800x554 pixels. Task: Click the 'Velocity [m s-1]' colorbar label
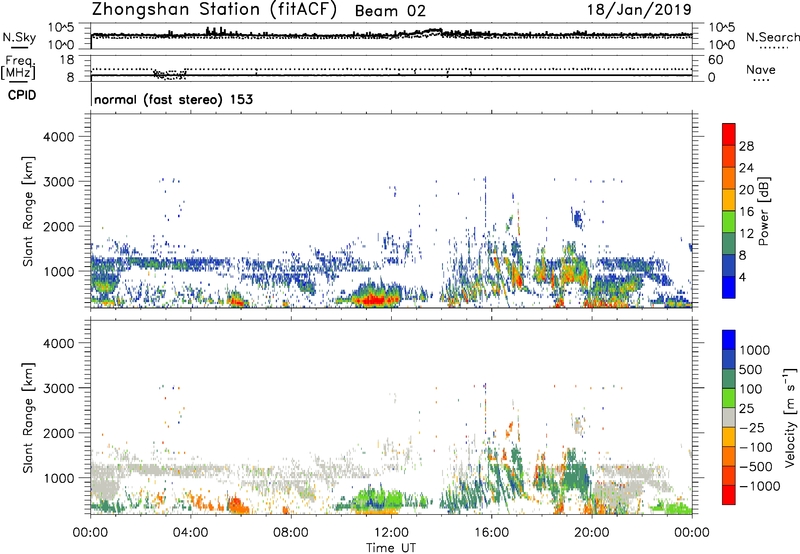point(790,417)
